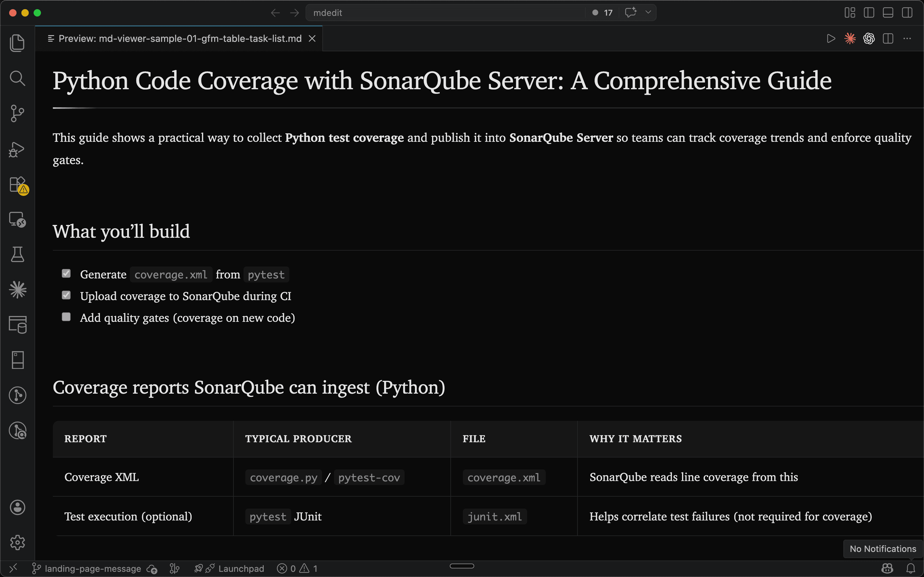The height and width of the screenshot is (577, 924).
Task: Open the git graph circle icon view
Action: 17,395
